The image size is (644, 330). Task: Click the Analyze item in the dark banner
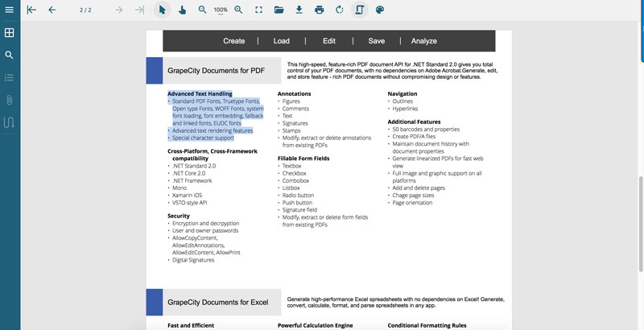tap(424, 41)
